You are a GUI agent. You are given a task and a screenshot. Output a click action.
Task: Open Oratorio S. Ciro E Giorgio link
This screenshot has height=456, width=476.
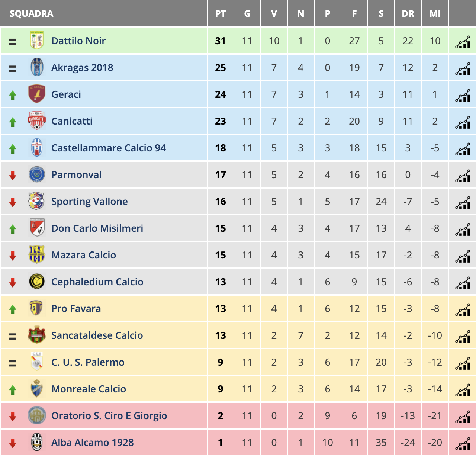click(x=109, y=416)
